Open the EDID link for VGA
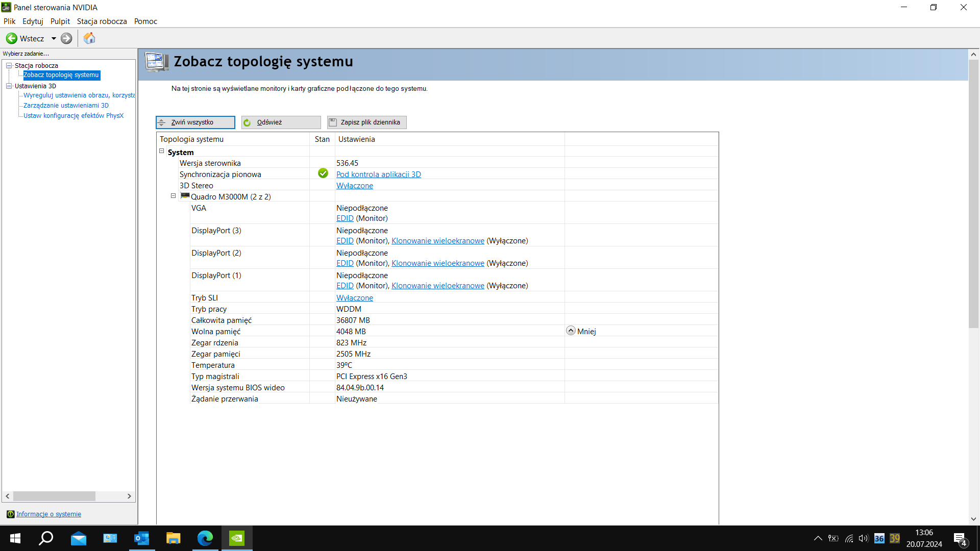 coord(345,218)
